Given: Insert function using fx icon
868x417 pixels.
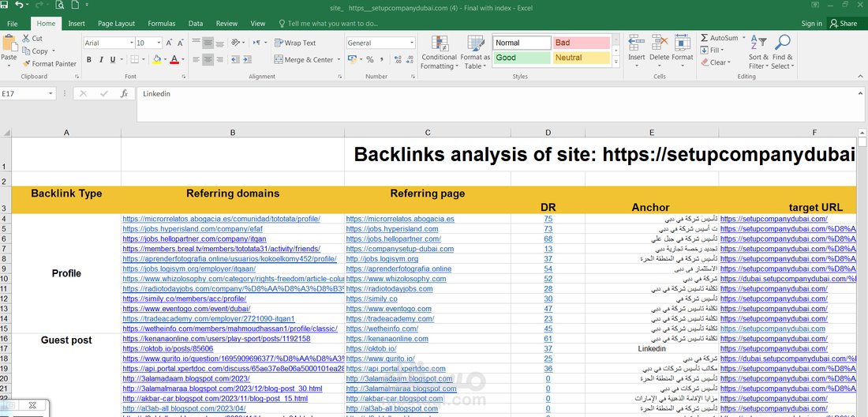Looking at the screenshot, I should 125,94.
